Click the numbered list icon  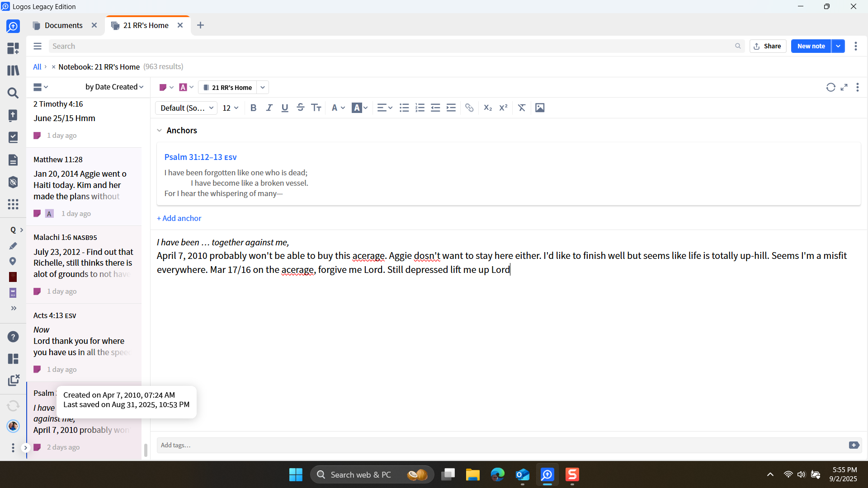click(x=420, y=108)
